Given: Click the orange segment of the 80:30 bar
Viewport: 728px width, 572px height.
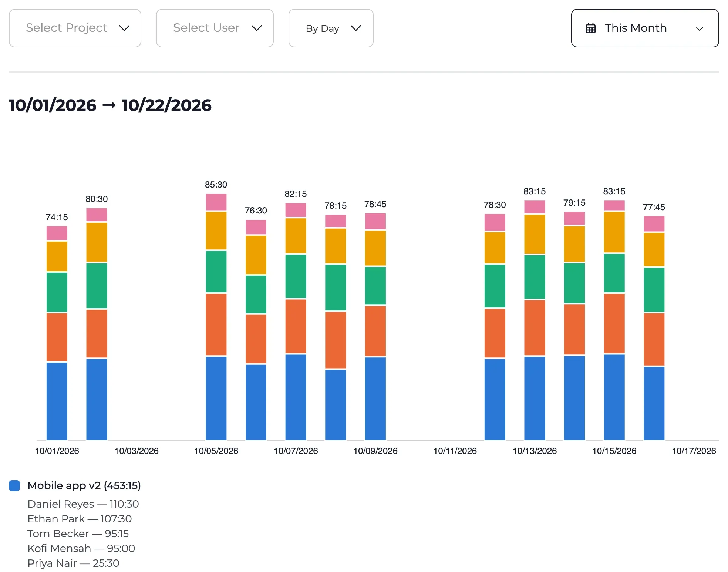Looking at the screenshot, I should coord(97,333).
